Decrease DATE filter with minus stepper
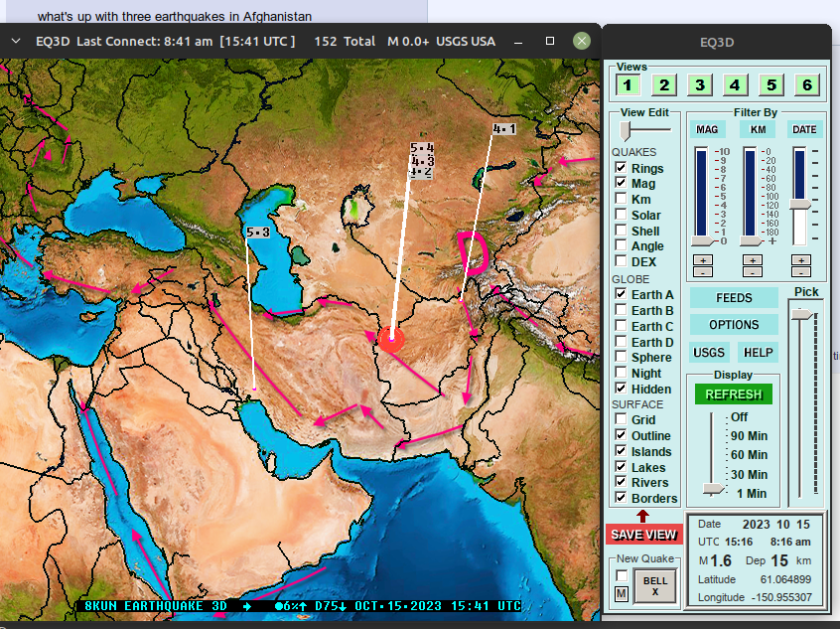The width and height of the screenshot is (840, 629). pos(801,272)
